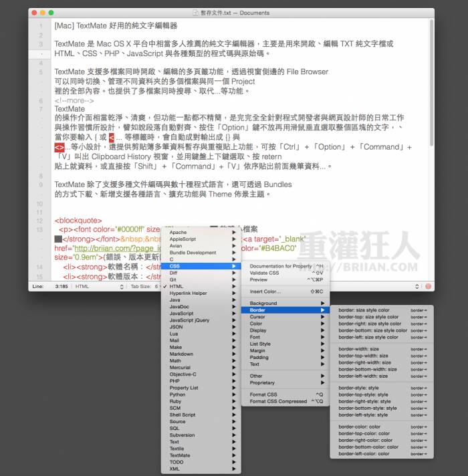Expand the List Style submenu
This screenshot has width=468, height=476.
pyautogui.click(x=285, y=344)
